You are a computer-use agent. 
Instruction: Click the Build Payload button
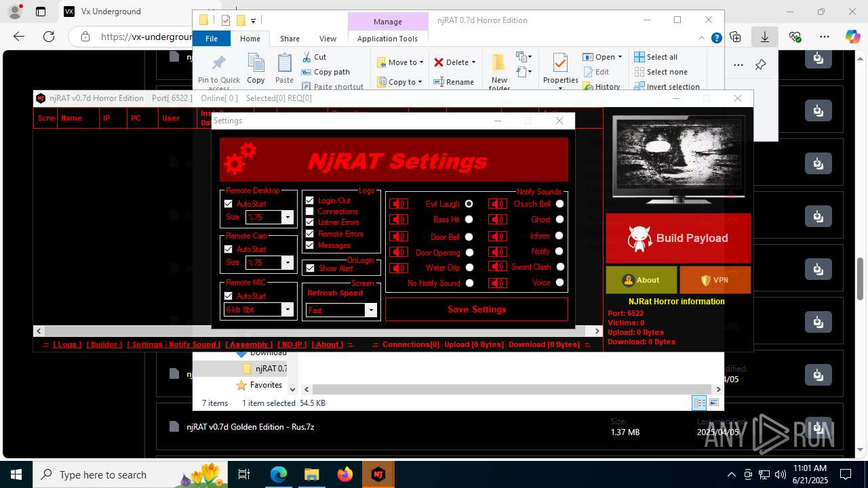(x=678, y=238)
